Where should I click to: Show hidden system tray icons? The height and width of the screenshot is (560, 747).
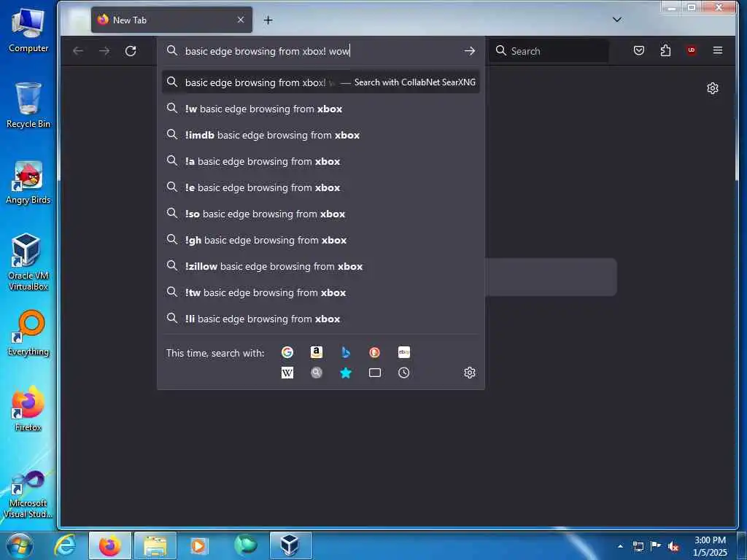(x=620, y=546)
